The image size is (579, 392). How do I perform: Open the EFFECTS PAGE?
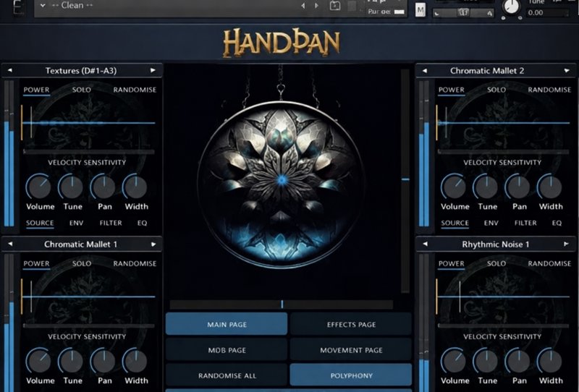(x=351, y=325)
